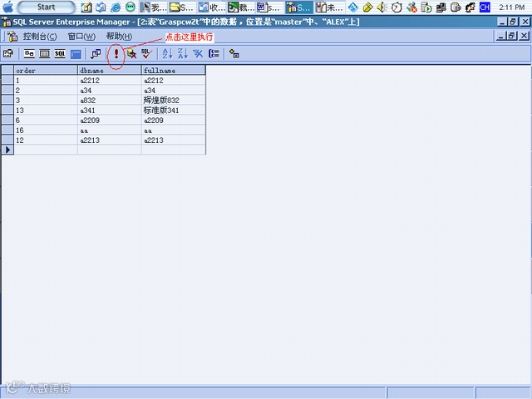Sort ascending with the A-Z icon

coord(167,53)
